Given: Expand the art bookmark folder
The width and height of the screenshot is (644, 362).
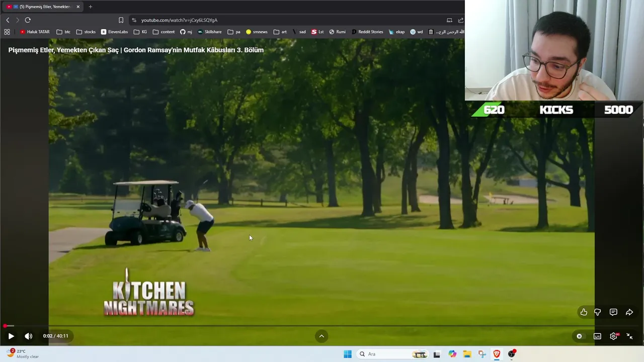Looking at the screenshot, I should [x=280, y=32].
